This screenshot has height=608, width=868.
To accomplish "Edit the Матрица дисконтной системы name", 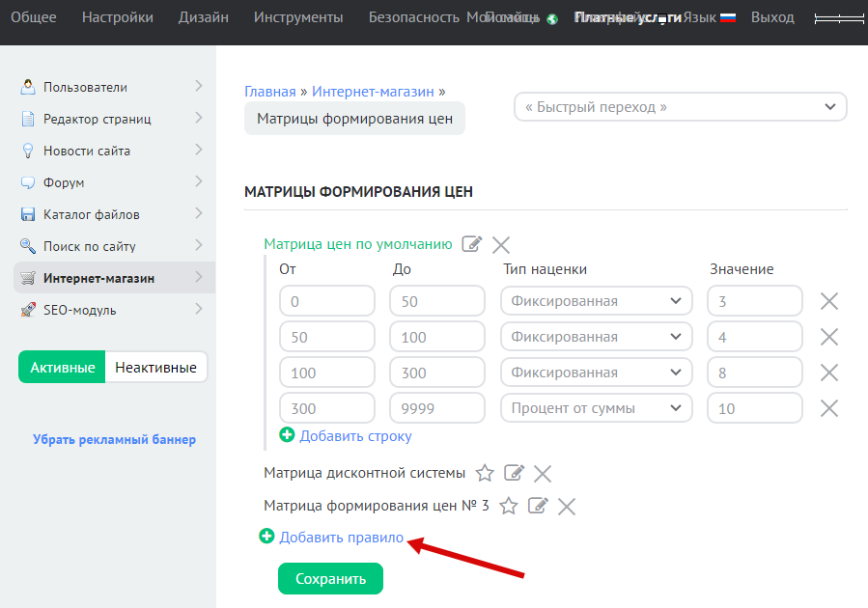I will tap(515, 474).
